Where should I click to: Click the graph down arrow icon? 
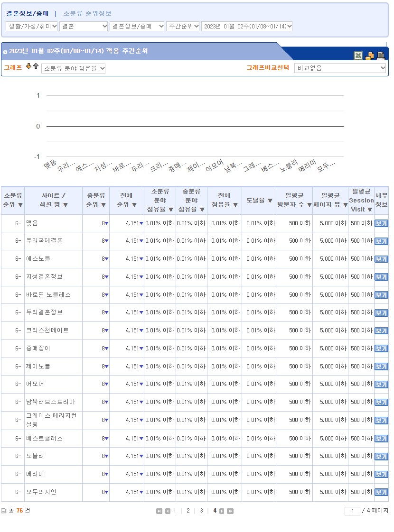(x=28, y=66)
